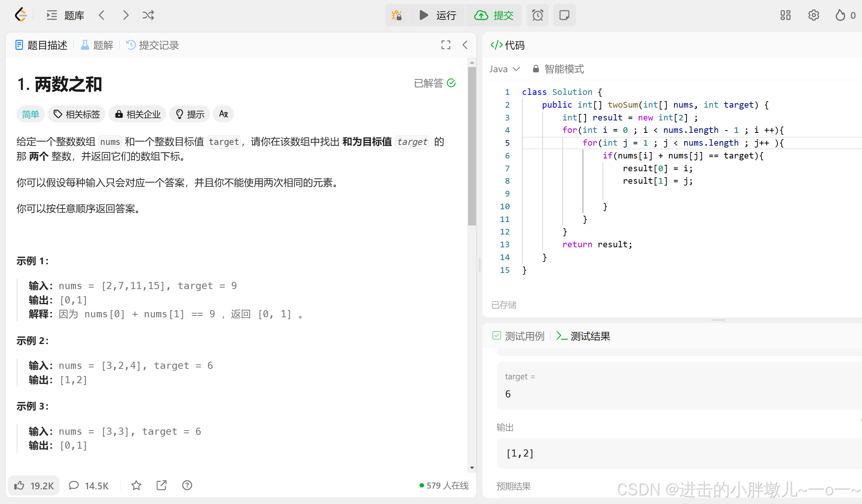Click the alarm clock timer icon
This screenshot has width=862, height=504.
(537, 15)
